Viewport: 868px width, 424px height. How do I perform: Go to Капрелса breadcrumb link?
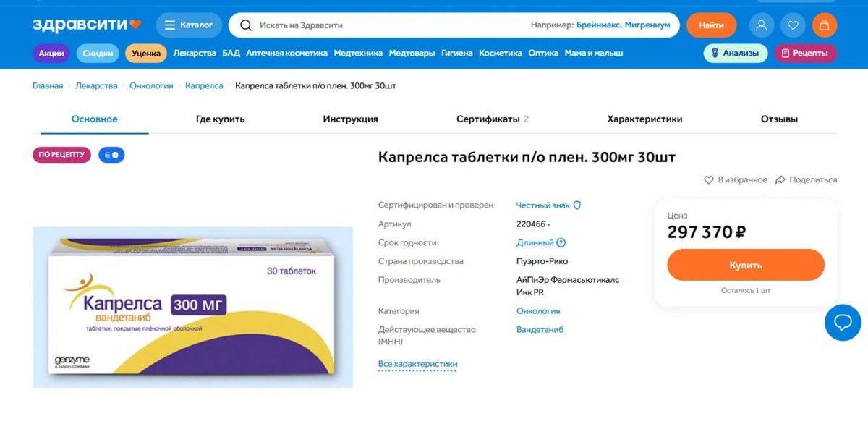[x=204, y=85]
